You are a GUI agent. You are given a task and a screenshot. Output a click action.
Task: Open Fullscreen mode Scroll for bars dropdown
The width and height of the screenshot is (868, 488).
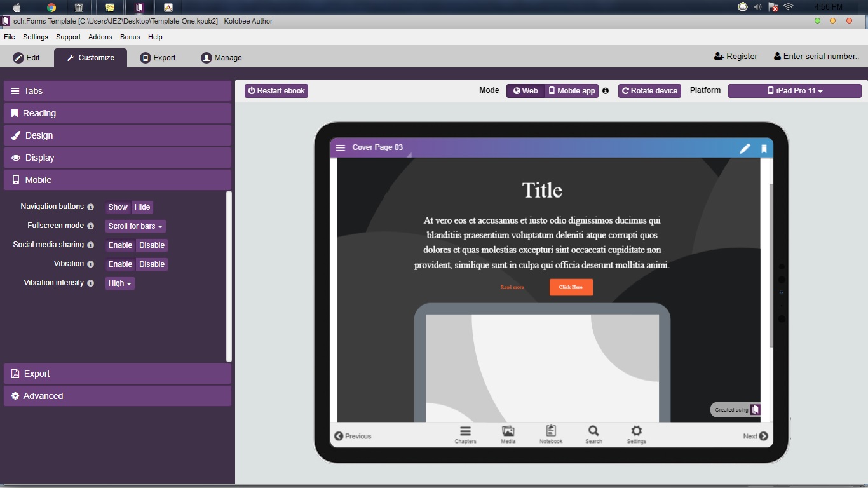(136, 226)
